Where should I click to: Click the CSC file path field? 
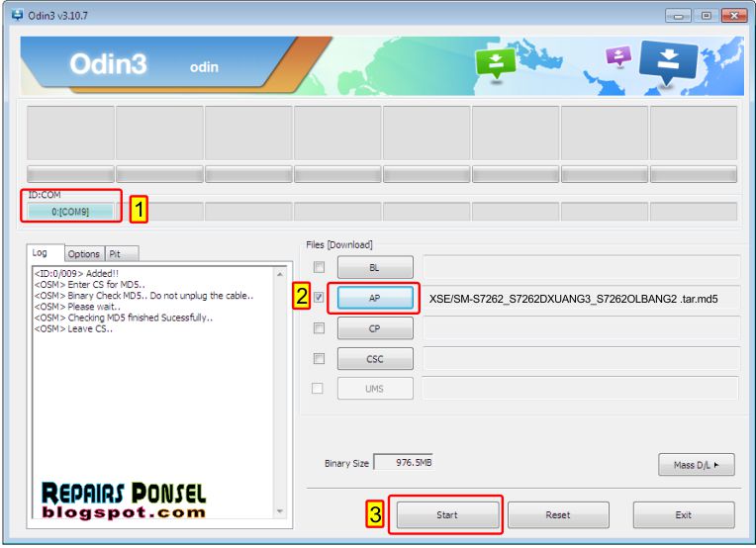point(582,359)
